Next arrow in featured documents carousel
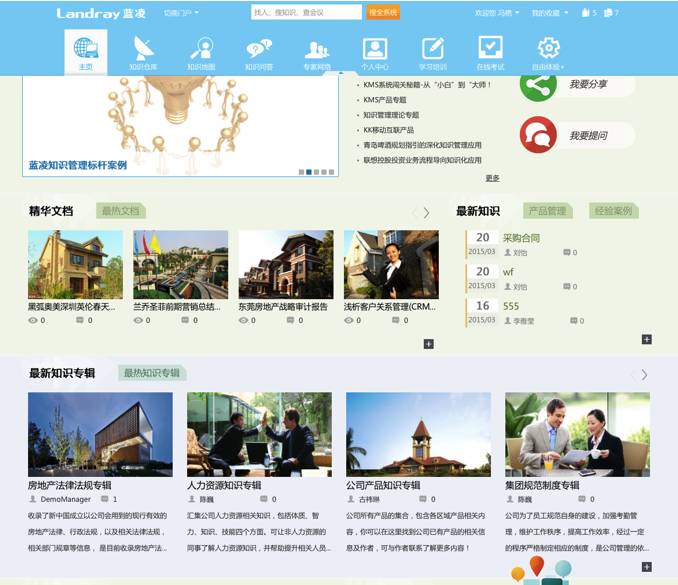 (426, 213)
